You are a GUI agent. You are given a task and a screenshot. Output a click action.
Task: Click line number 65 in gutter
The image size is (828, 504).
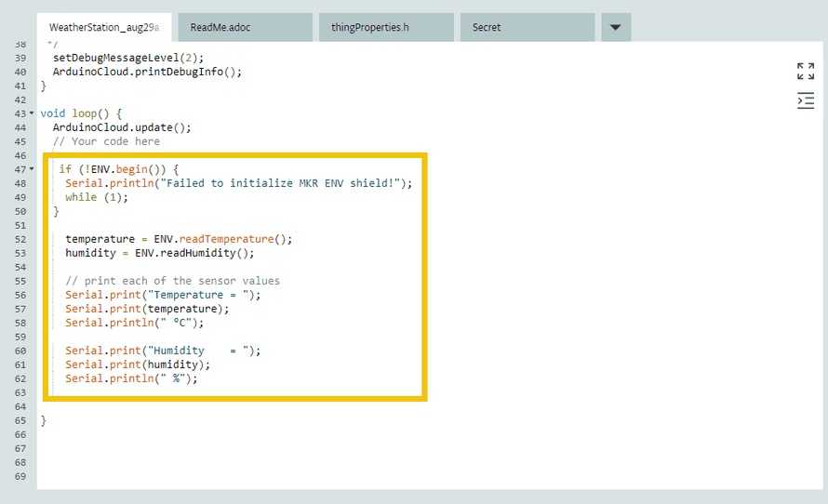[x=20, y=420]
